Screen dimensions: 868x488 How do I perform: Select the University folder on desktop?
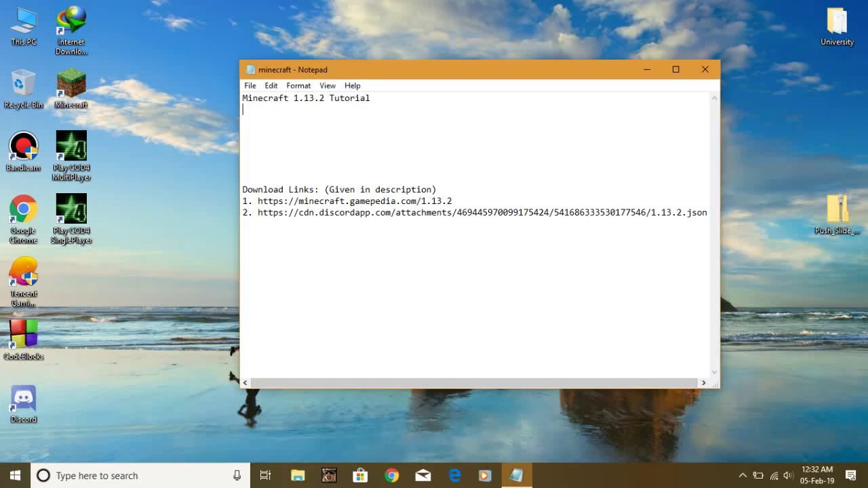[x=837, y=26]
